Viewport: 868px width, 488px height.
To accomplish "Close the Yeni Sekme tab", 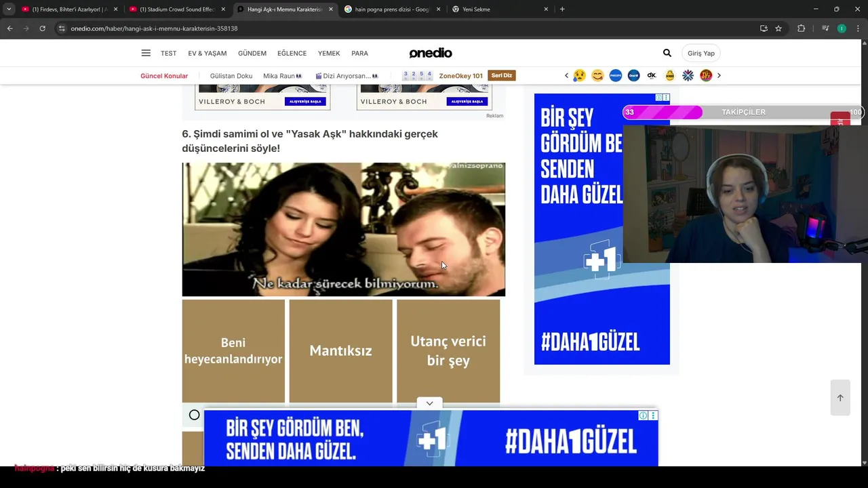I will (x=546, y=9).
